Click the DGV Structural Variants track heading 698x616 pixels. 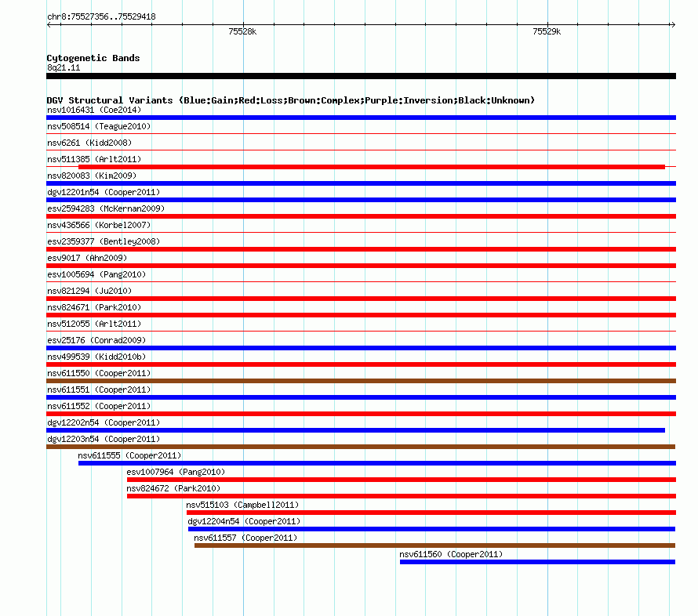pyautogui.click(x=291, y=100)
